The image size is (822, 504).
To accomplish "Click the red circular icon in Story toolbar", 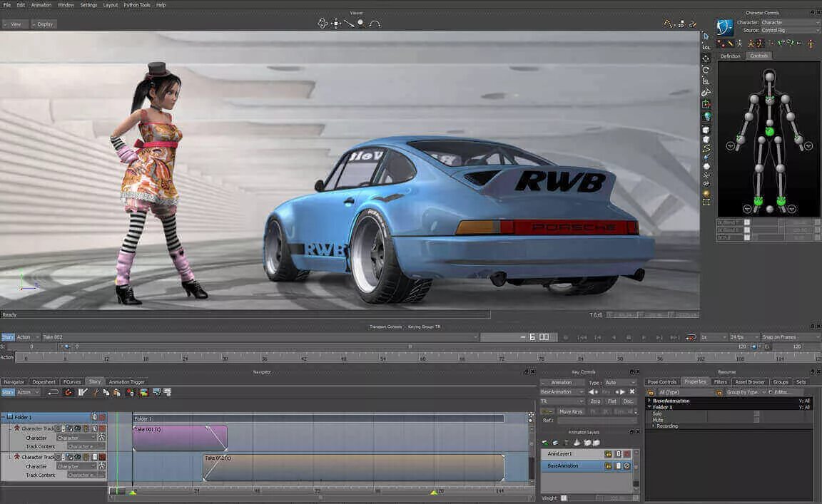I will coord(68,392).
